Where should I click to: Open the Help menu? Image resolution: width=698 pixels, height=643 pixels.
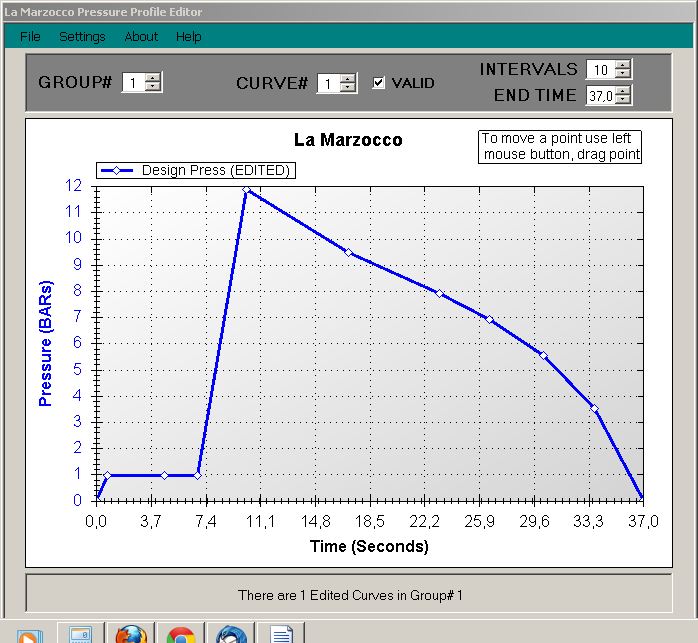[x=189, y=37]
